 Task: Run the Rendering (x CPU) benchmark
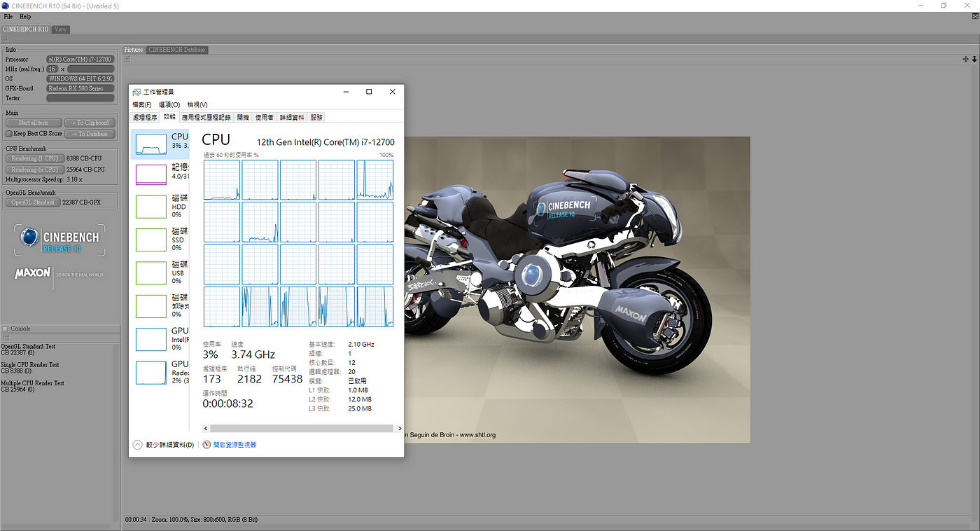[x=34, y=170]
